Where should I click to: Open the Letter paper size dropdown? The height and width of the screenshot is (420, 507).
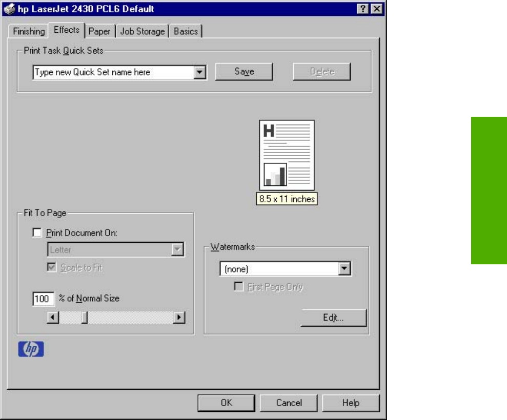pos(177,249)
